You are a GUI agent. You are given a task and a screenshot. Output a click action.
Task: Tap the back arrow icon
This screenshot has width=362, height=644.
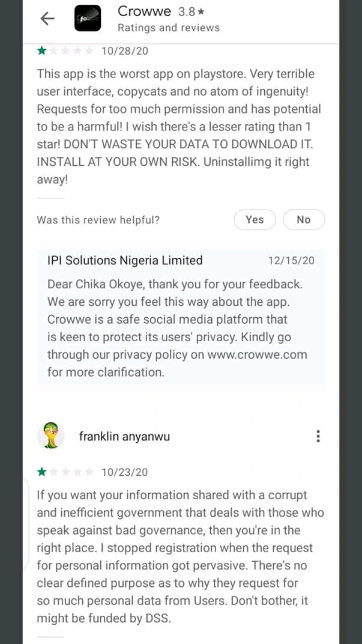[47, 19]
